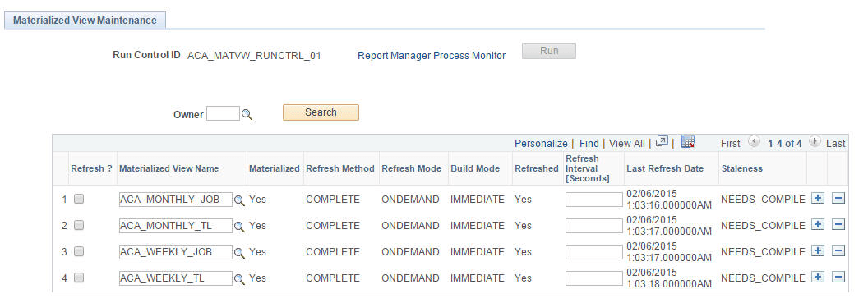868x303 pixels.
Task: Click ONDEMAND refresh mode in ACA_WEEKLY_JOB row
Action: (x=410, y=251)
